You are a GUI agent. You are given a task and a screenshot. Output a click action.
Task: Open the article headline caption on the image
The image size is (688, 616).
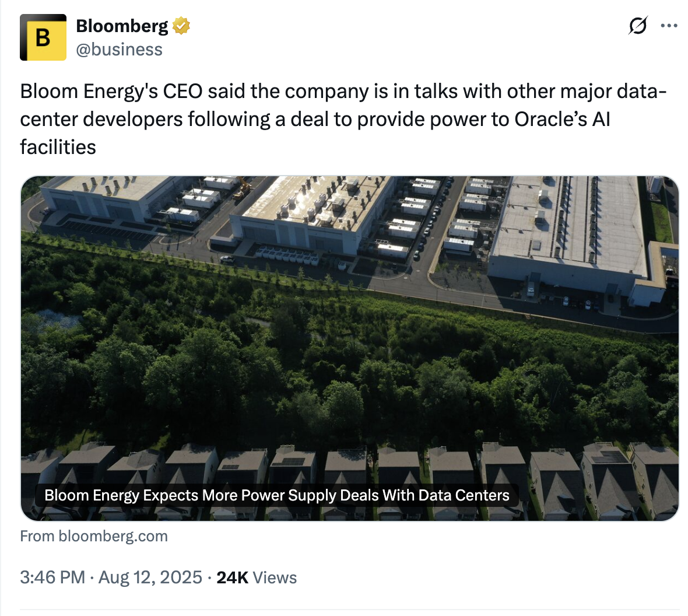coord(276,495)
